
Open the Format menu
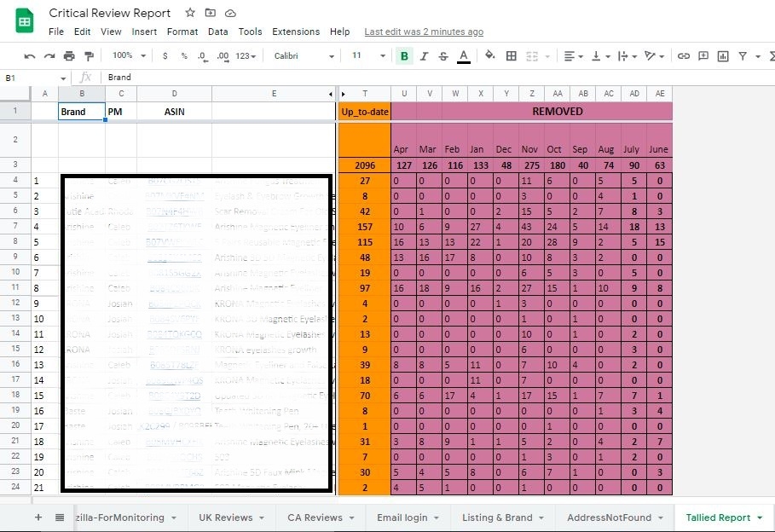click(x=182, y=32)
